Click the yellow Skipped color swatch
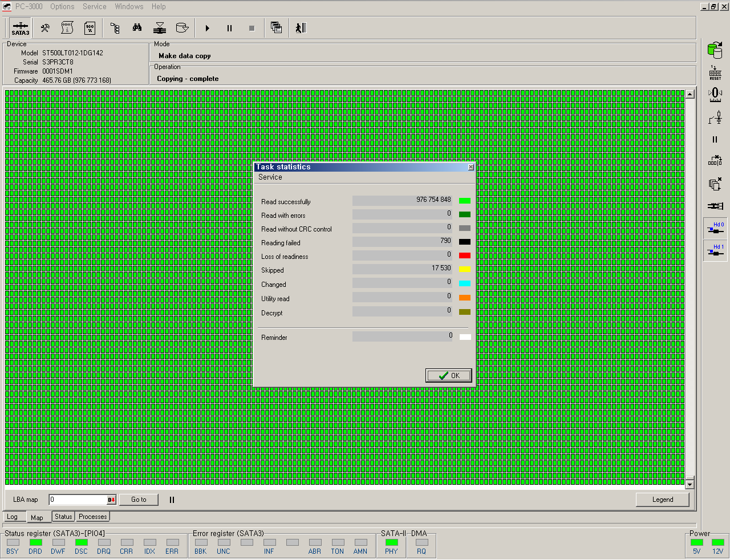 465,269
